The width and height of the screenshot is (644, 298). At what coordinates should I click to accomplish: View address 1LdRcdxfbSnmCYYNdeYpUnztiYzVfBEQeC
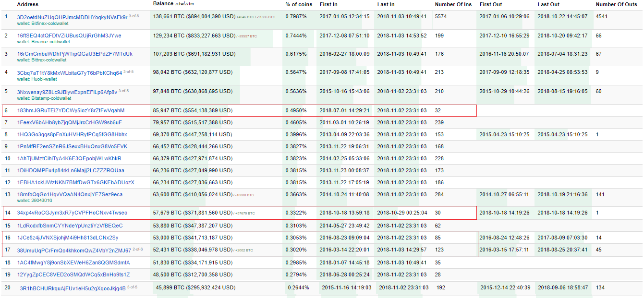pyautogui.click(x=70, y=226)
